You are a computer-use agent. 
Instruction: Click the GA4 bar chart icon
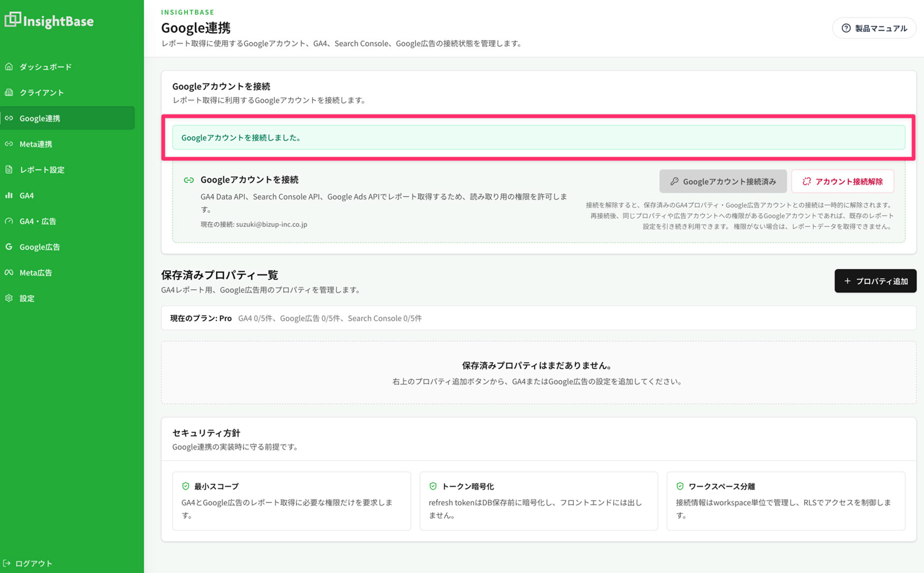(x=9, y=195)
